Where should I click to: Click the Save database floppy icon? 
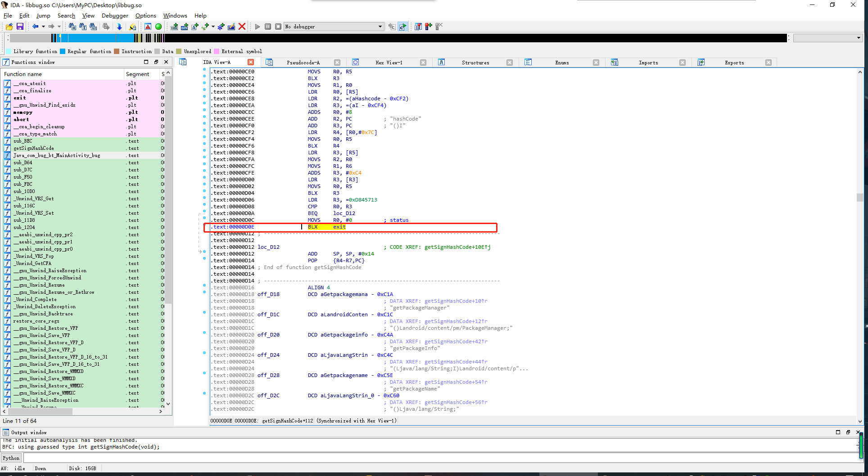(20, 27)
